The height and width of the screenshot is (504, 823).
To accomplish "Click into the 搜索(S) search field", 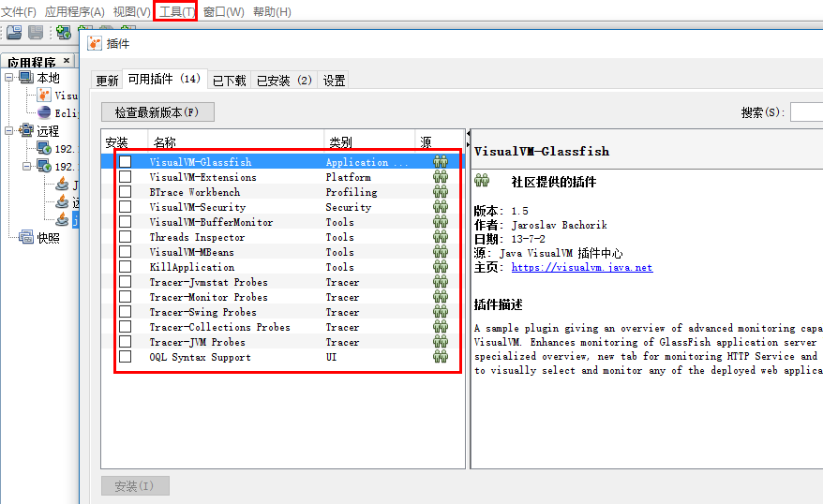I will pos(807,112).
